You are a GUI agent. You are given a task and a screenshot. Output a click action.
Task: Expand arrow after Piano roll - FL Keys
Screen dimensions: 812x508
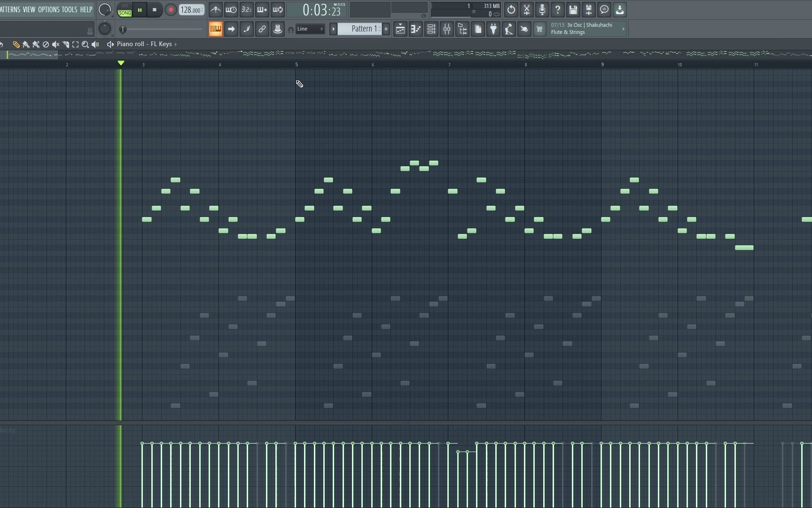click(176, 44)
